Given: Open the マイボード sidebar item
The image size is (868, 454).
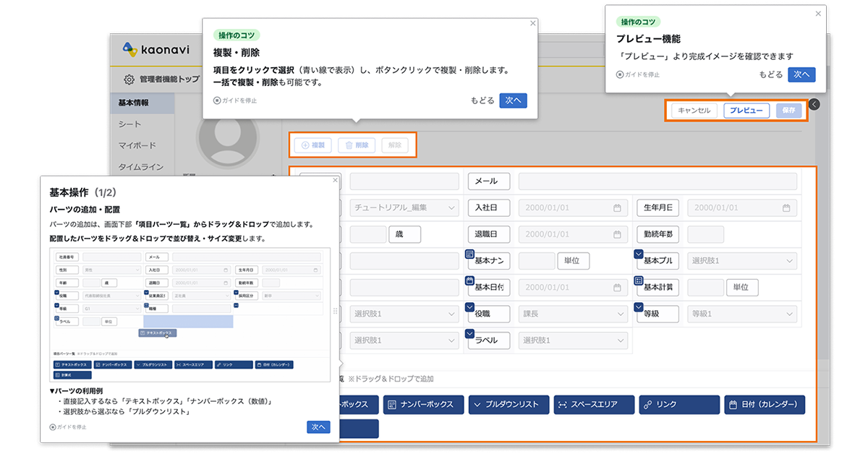Looking at the screenshot, I should pyautogui.click(x=137, y=145).
